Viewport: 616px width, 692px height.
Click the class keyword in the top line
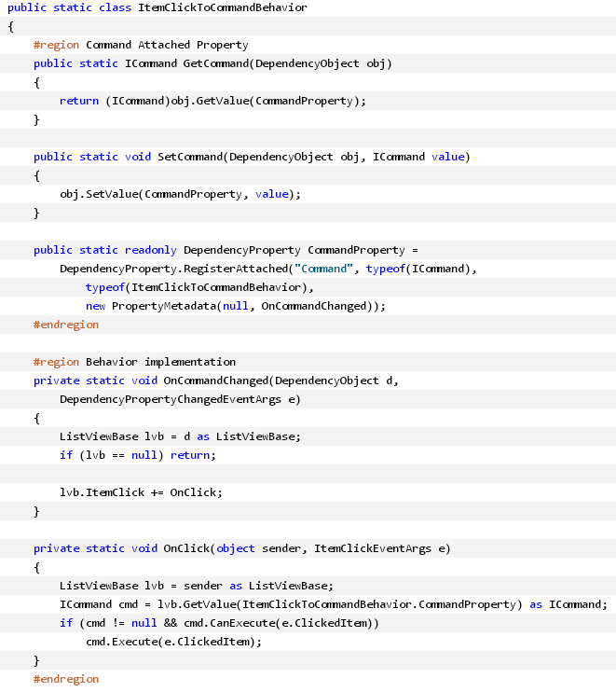point(115,7)
